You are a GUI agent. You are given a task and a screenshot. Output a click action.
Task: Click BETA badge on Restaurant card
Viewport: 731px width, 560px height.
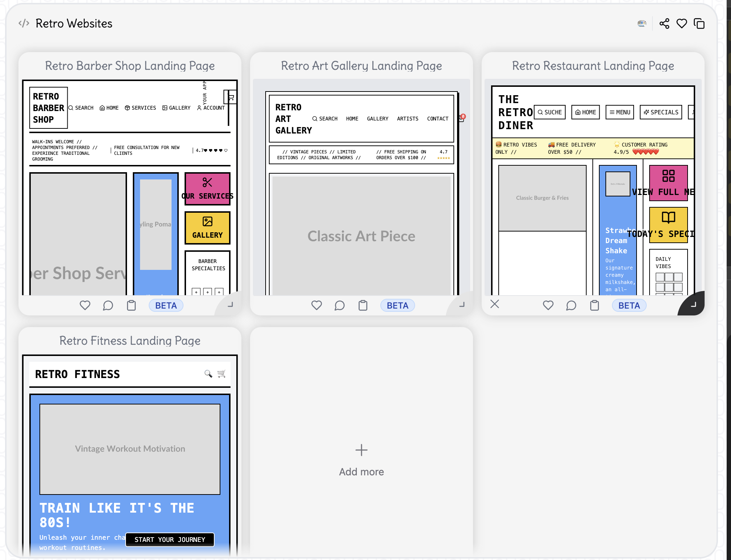629,305
